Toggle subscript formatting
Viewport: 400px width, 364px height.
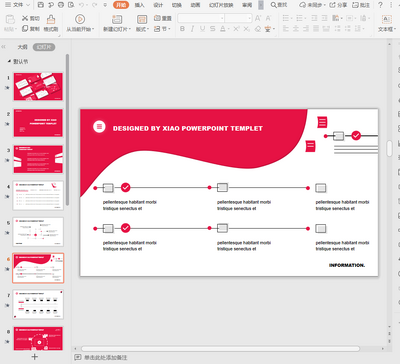(x=246, y=29)
